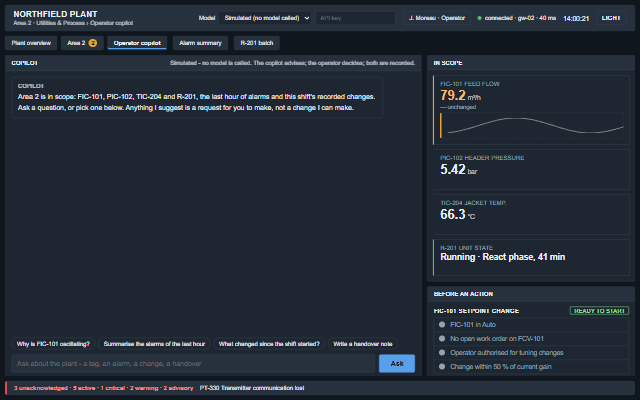
Task: Click the FIC-101 SETPOINT CHANGE heading
Action: (476, 311)
